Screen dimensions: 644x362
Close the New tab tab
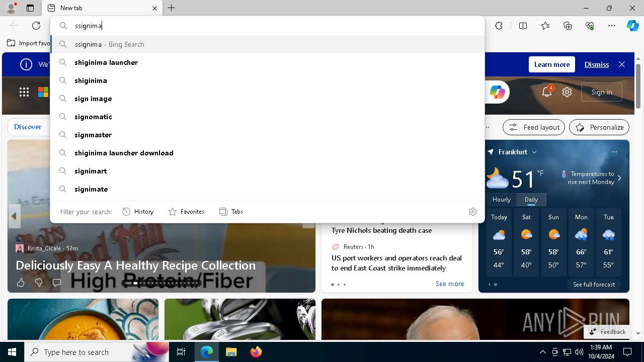154,8
